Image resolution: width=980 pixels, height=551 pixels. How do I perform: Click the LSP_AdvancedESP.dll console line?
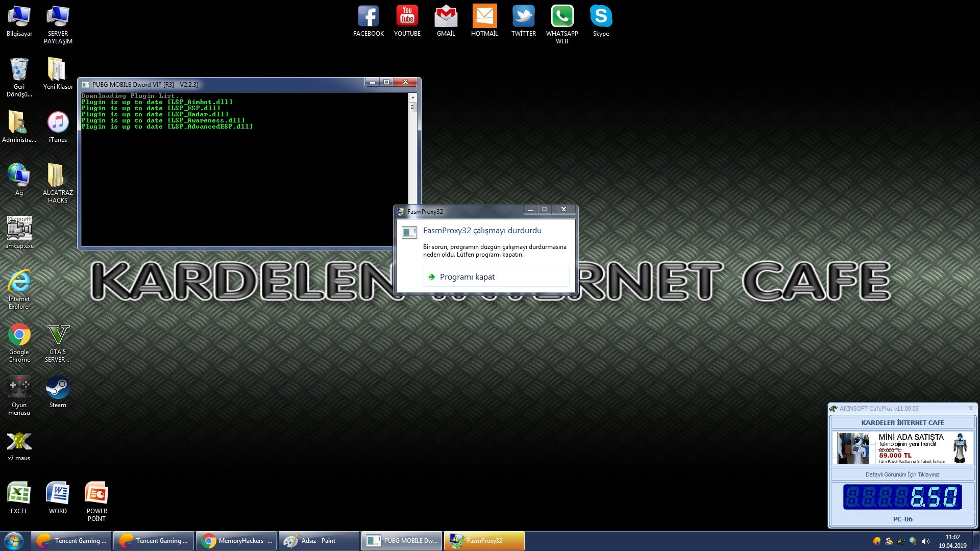tap(167, 127)
